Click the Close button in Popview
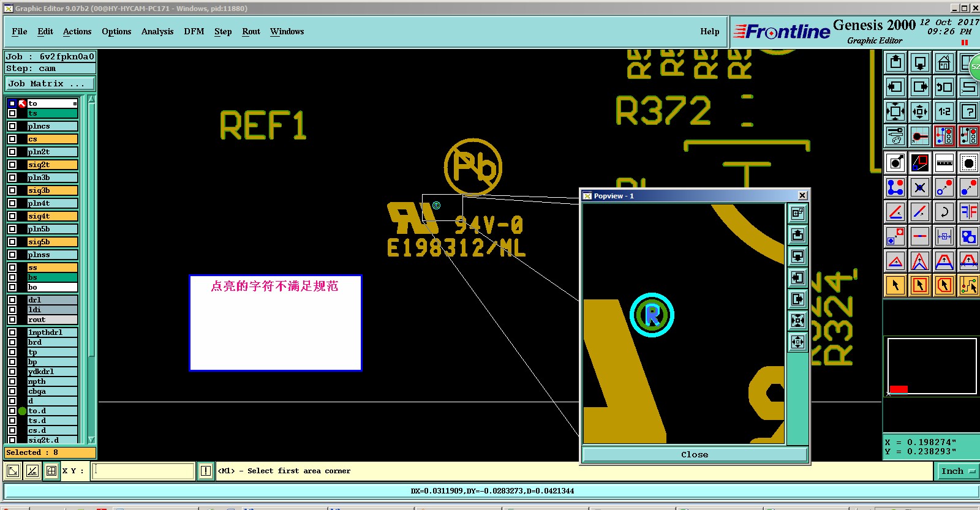980x510 pixels. coord(695,455)
